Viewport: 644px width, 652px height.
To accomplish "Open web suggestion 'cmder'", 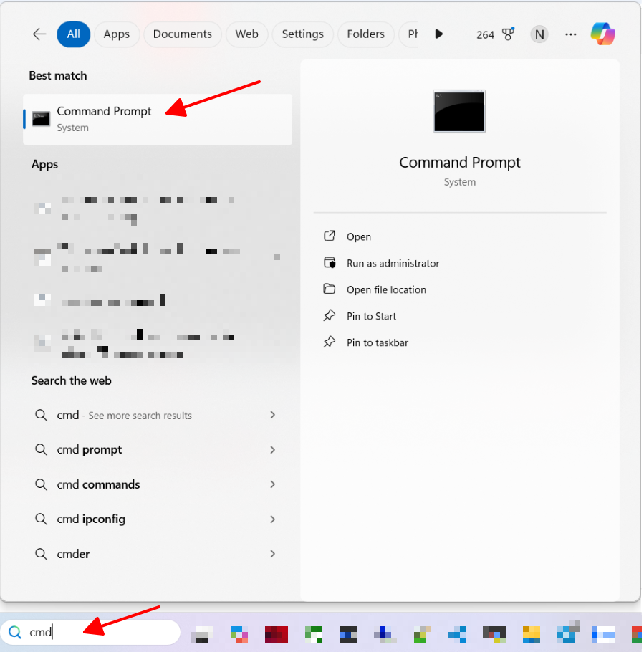I will tap(157, 554).
